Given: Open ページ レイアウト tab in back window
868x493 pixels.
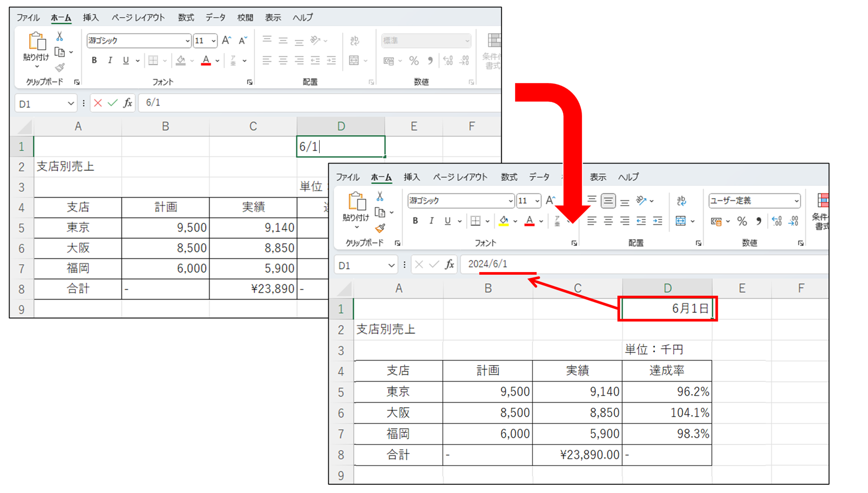Looking at the screenshot, I should coord(138,18).
